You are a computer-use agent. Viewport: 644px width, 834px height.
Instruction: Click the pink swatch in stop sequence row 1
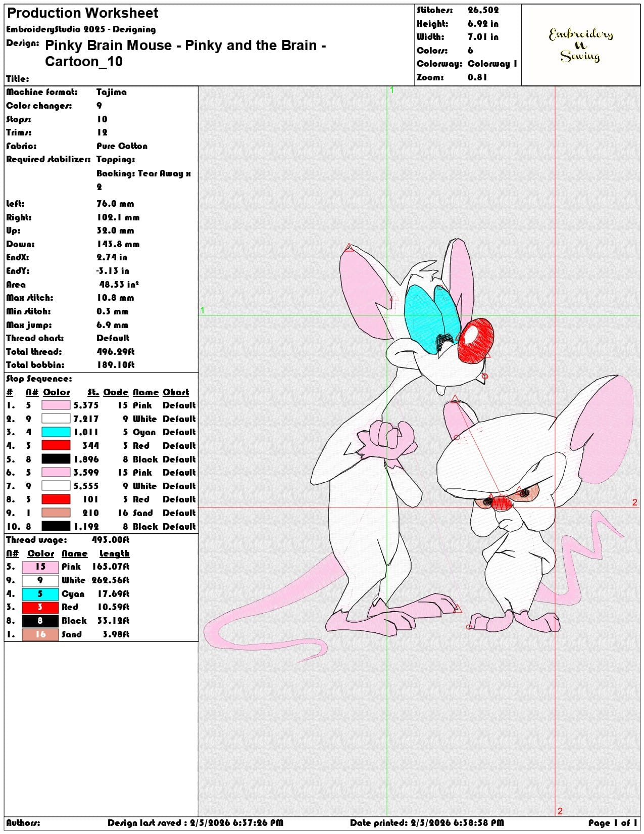[56, 405]
